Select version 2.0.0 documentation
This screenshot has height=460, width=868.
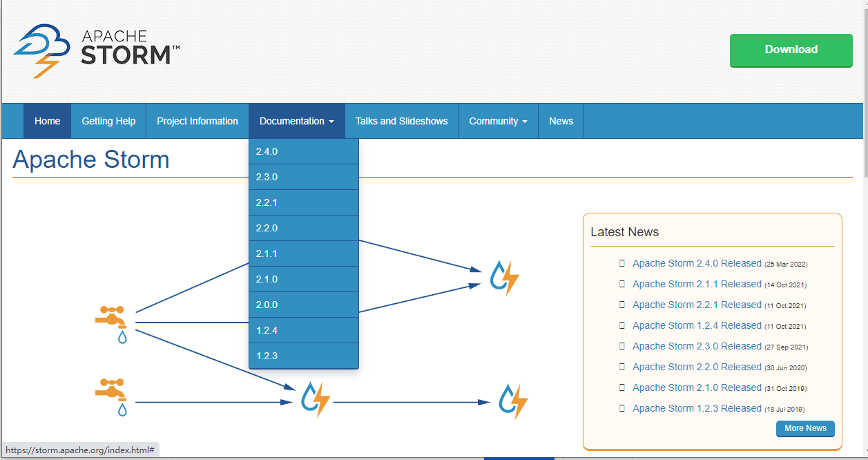pos(304,305)
